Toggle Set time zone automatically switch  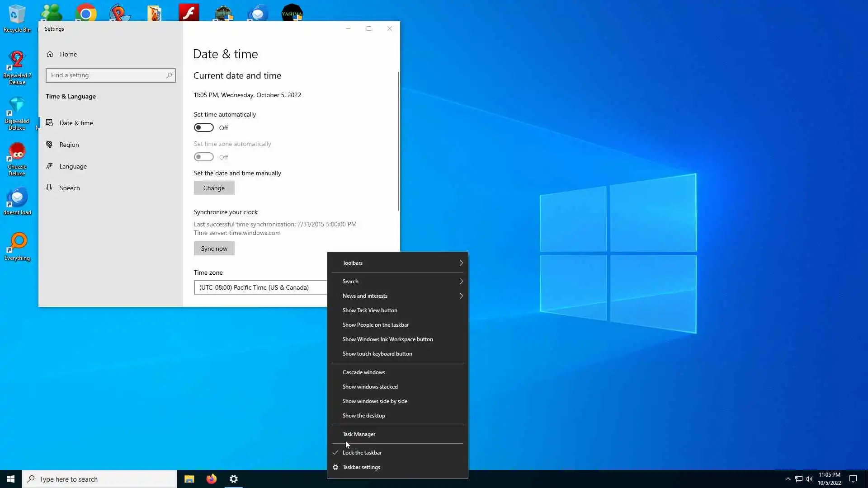pos(204,157)
